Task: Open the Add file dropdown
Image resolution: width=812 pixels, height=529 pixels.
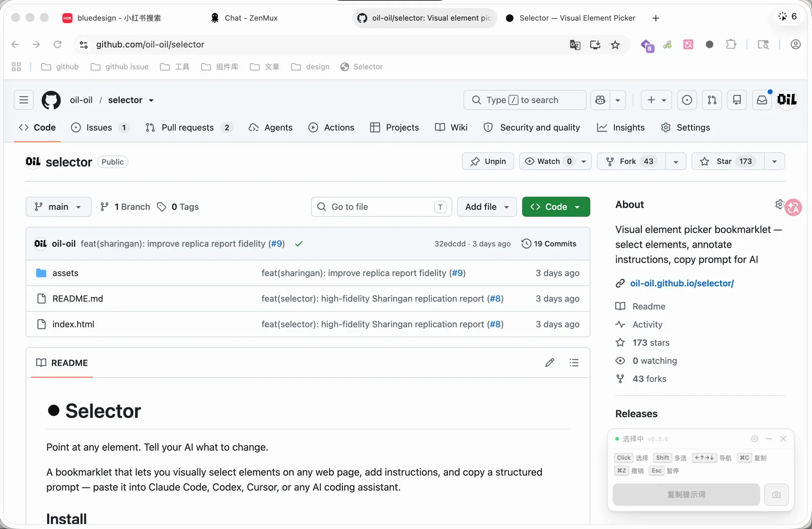Action: point(487,207)
